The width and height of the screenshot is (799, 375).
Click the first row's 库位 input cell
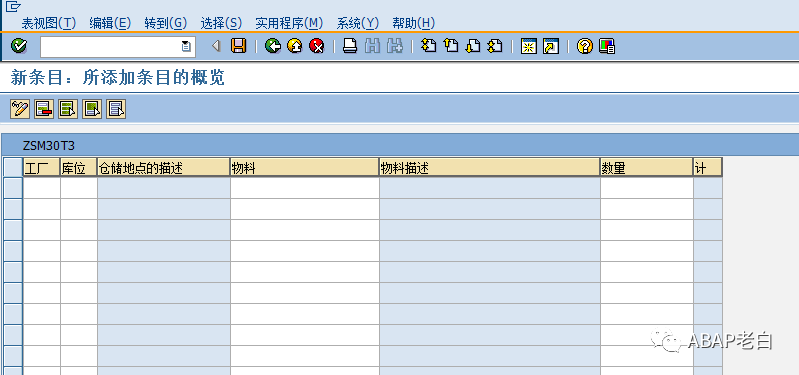tap(79, 188)
